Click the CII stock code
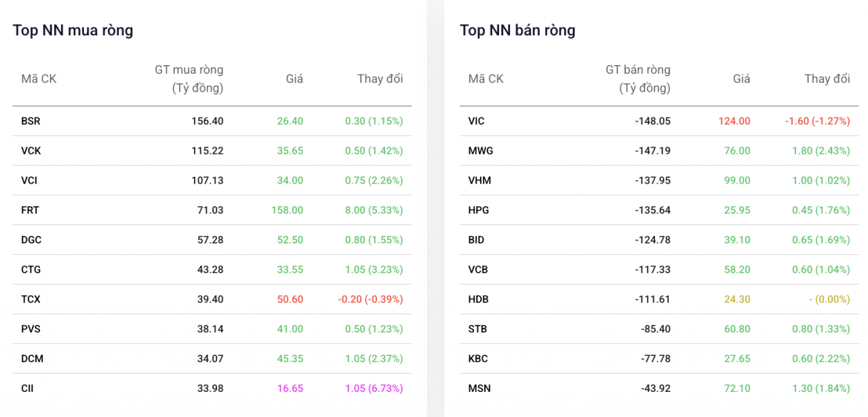Viewport: 868px width, 417px height. (27, 389)
